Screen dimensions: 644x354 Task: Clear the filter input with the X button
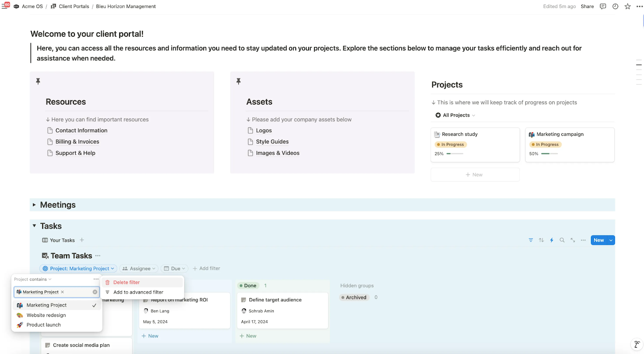95,292
